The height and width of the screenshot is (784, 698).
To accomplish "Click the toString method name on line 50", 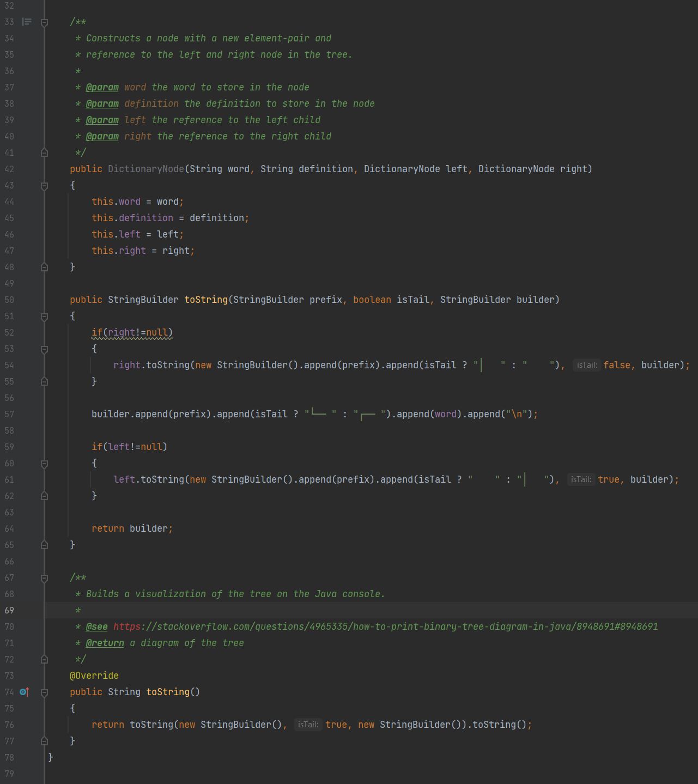I will click(206, 300).
